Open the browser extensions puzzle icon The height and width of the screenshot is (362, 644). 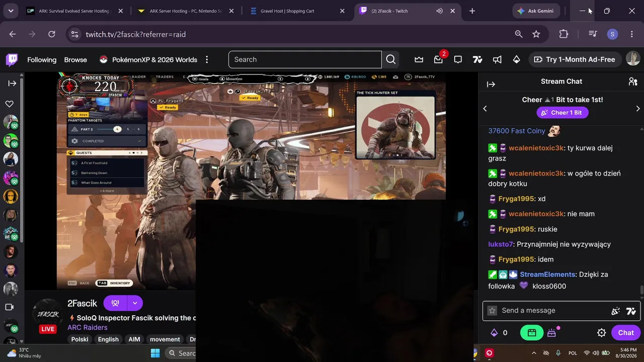563,34
